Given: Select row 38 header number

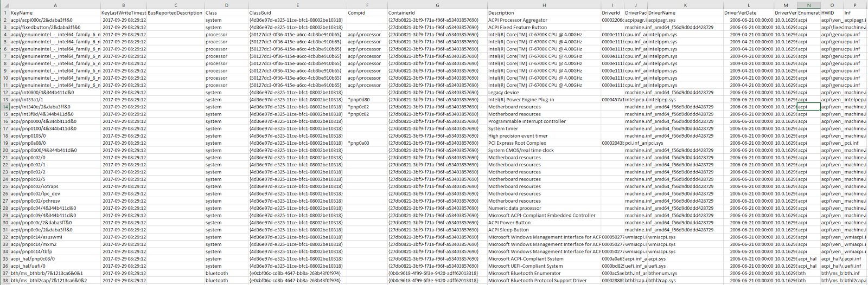Looking at the screenshot, I should 4,280.
